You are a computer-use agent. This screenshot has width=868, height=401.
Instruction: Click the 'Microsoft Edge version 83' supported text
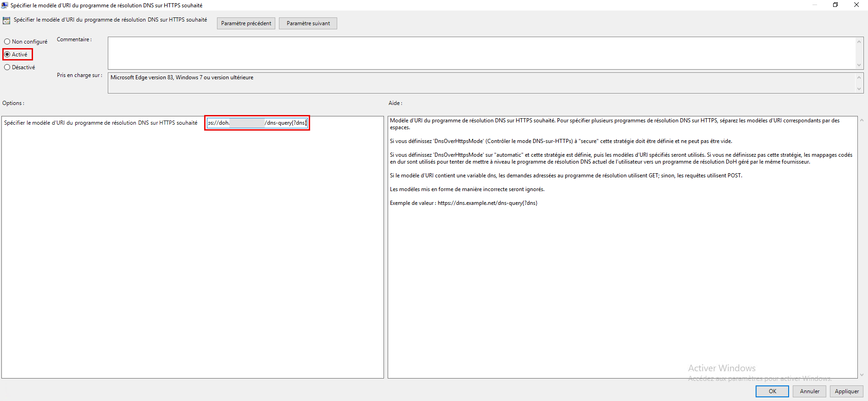(182, 77)
